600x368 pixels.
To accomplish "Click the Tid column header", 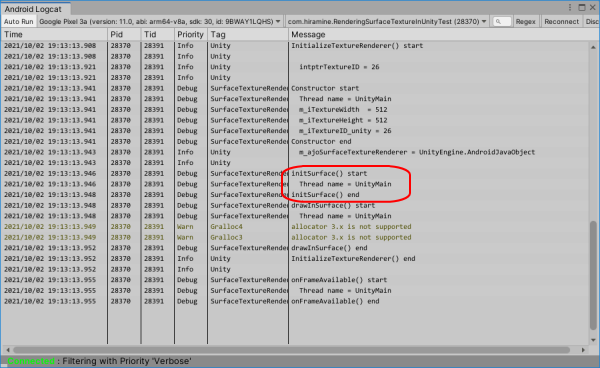I will pyautogui.click(x=158, y=34).
